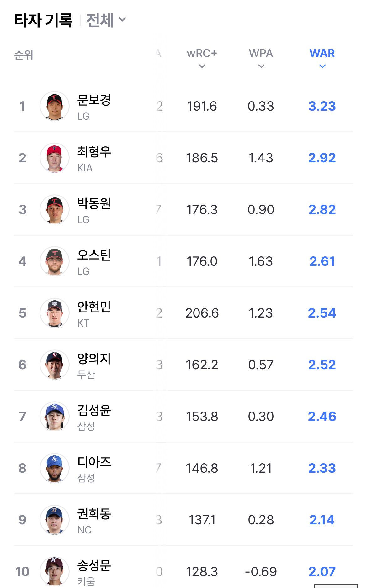Image resolution: width=367 pixels, height=588 pixels.
Task: Open the 전체 filter dropdown
Action: click(x=106, y=20)
